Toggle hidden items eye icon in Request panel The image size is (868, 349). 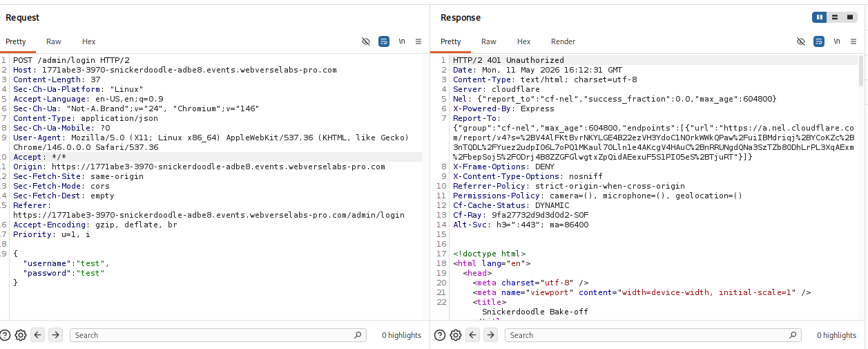click(x=366, y=41)
